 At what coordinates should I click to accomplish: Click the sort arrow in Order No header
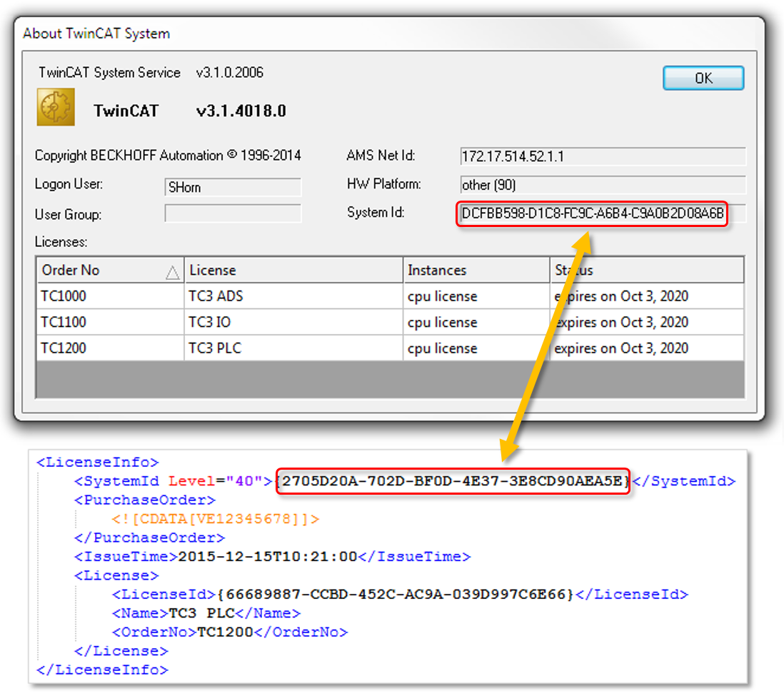click(x=173, y=273)
